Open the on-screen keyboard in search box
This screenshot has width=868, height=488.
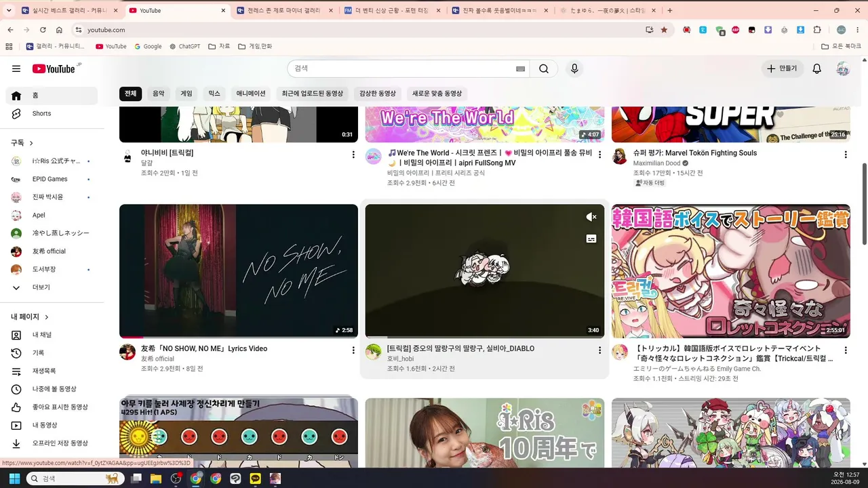pyautogui.click(x=521, y=68)
